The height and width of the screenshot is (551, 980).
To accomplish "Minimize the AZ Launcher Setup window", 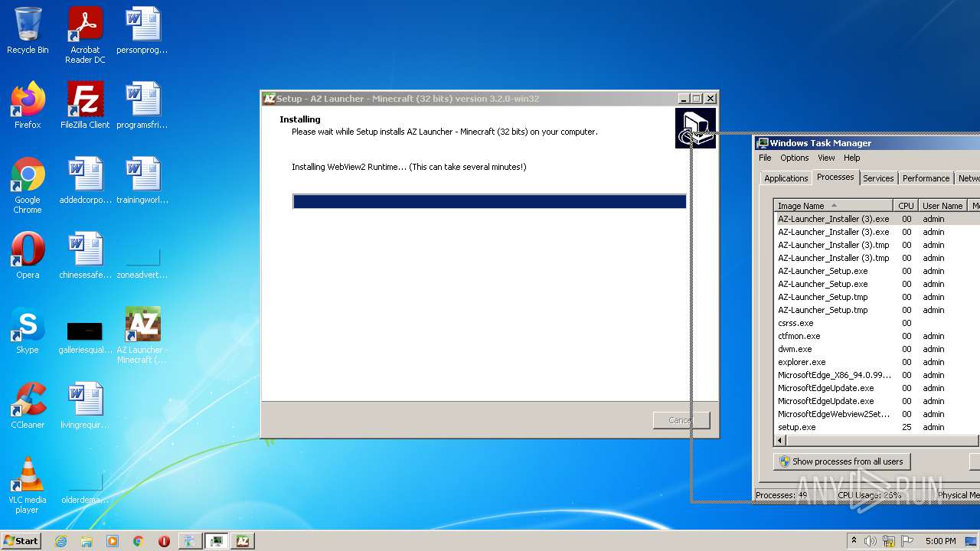I will 684,99.
